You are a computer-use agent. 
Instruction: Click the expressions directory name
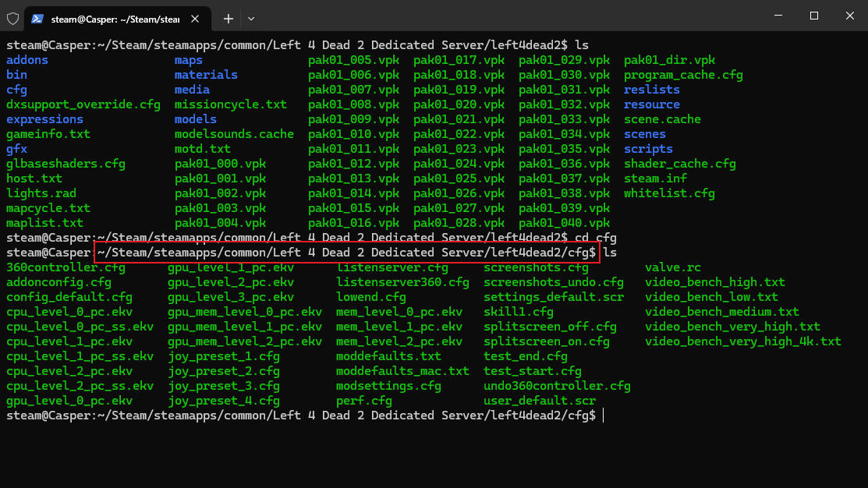tap(44, 119)
